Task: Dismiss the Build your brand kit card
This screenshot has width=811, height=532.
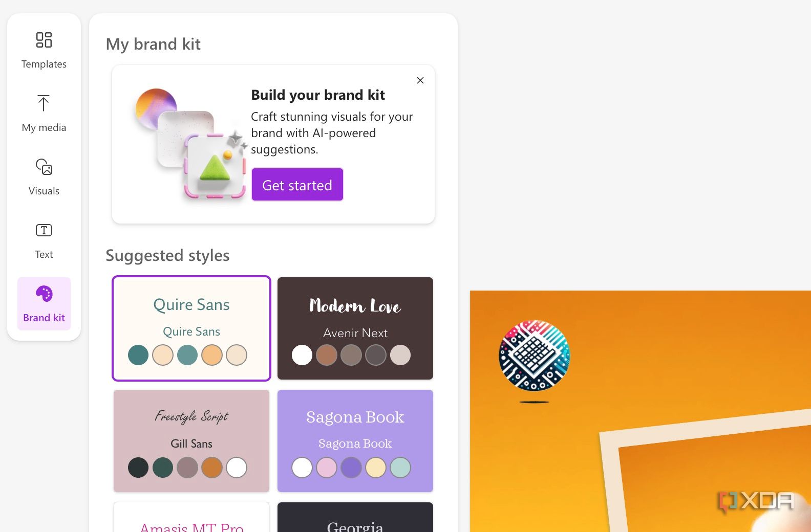Action: pyautogui.click(x=420, y=80)
